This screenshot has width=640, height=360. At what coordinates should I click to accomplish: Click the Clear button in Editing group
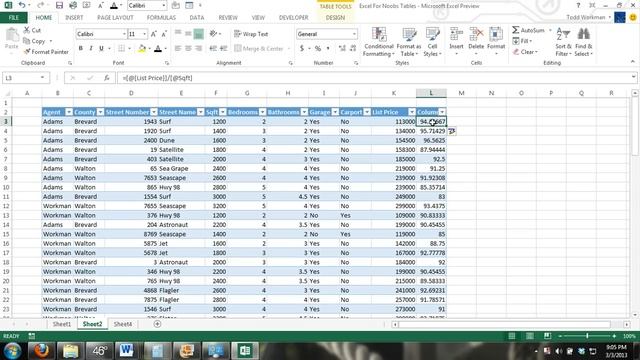coord(525,52)
